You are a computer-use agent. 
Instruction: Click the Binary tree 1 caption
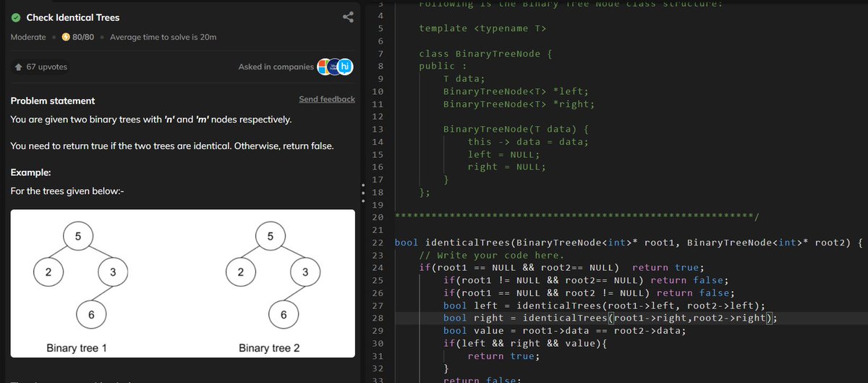[77, 348]
